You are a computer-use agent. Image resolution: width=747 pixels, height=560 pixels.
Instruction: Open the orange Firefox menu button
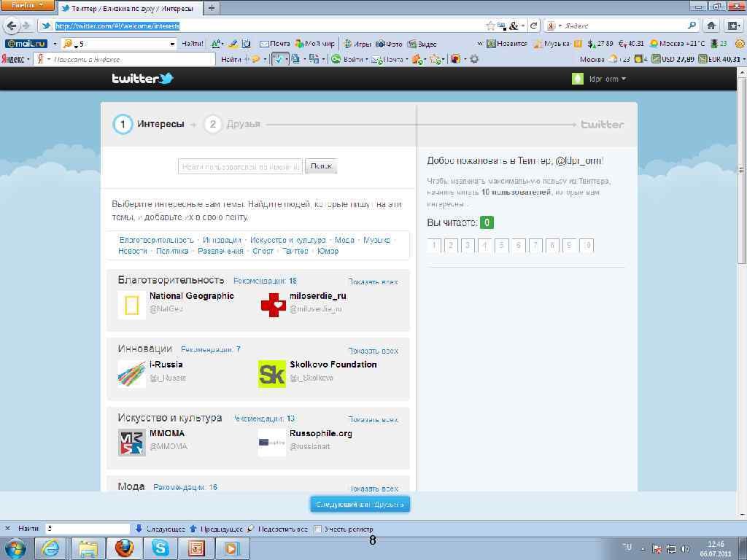[27, 6]
